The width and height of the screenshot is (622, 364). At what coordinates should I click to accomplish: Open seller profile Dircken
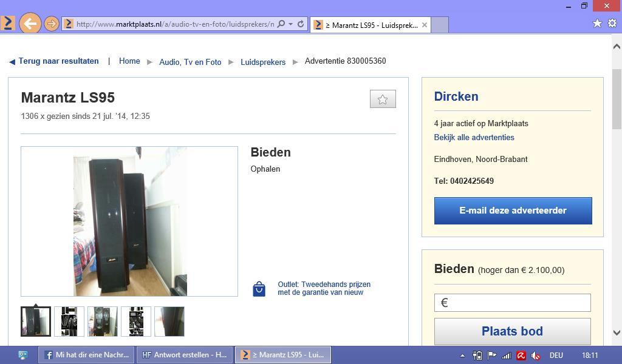click(456, 96)
